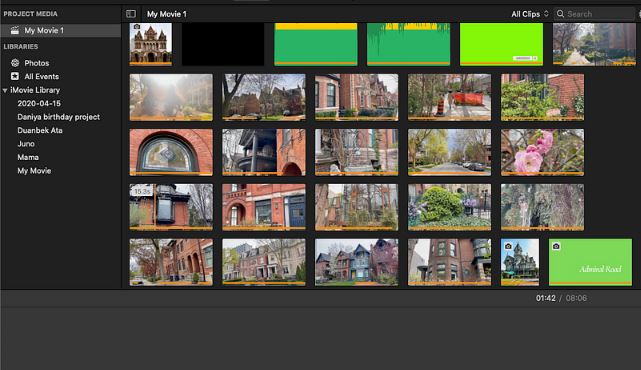641x370 pixels.
Task: Select the pink blossom clip
Action: coord(542,152)
